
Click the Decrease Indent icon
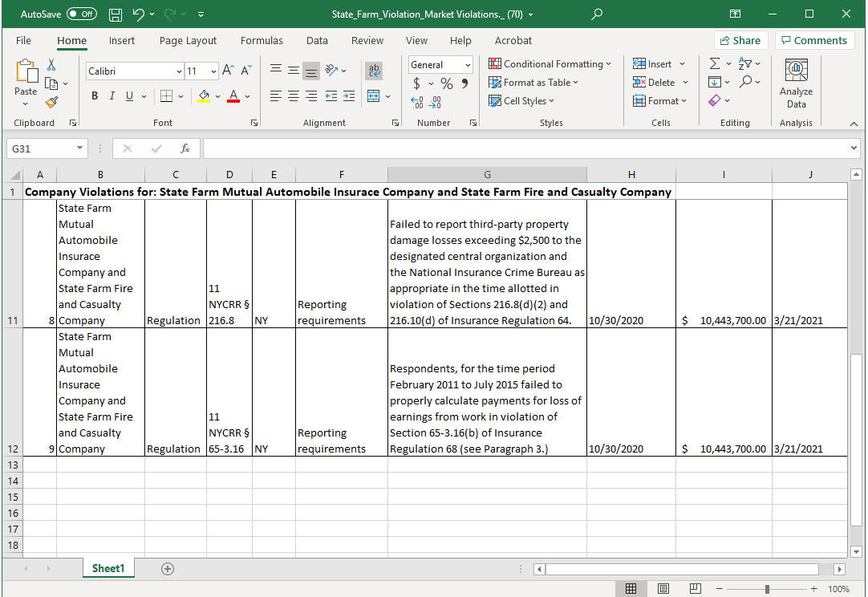click(331, 95)
